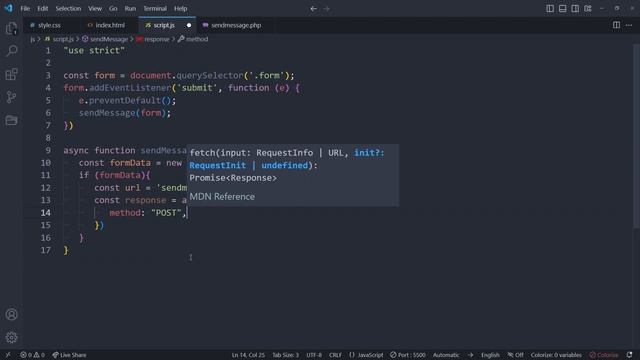The image size is (640, 360).
Task: Open the Help menu
Action: (180, 9)
